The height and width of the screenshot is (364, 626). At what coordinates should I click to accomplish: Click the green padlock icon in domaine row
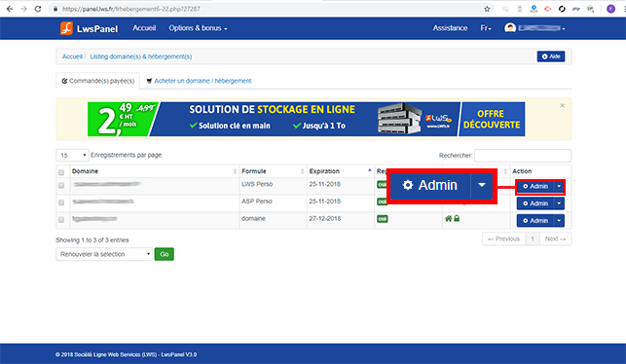point(457,218)
